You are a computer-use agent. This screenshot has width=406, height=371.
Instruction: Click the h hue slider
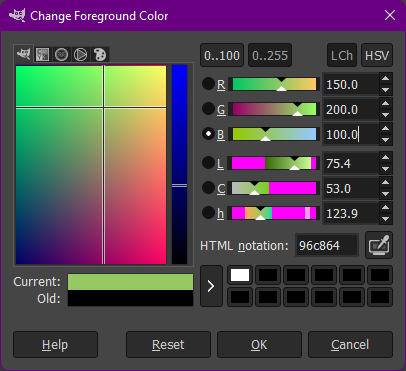point(274,213)
